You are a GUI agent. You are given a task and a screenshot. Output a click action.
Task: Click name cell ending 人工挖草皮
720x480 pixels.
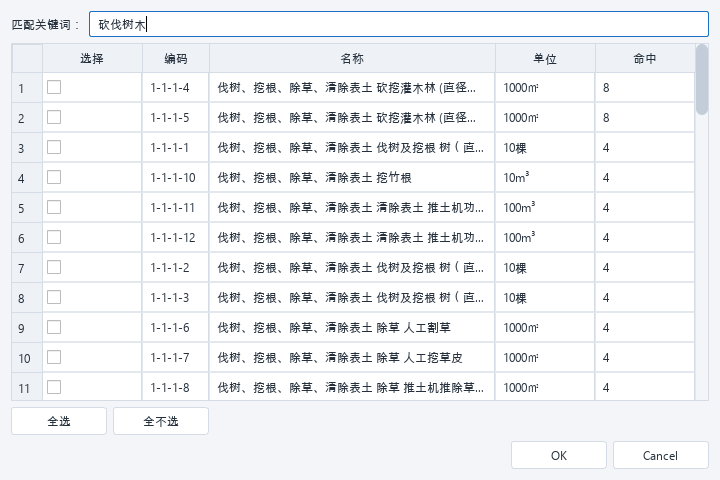tap(352, 357)
